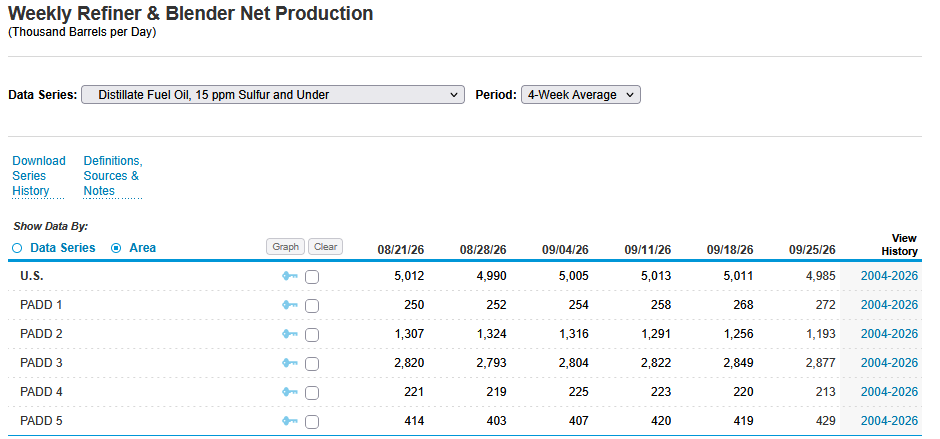The width and height of the screenshot is (940, 439).
Task: Click the key icon in the PADD 4 row
Action: tap(290, 392)
